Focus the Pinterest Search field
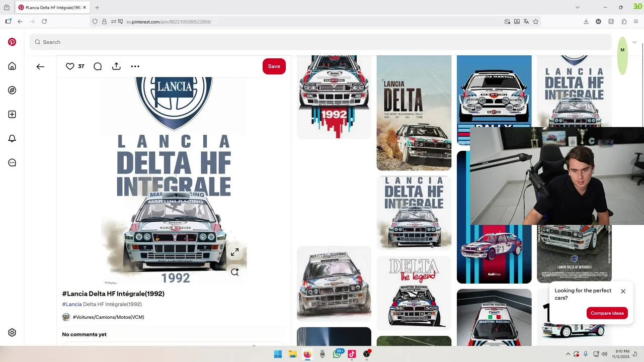644x362 pixels. coord(320,42)
